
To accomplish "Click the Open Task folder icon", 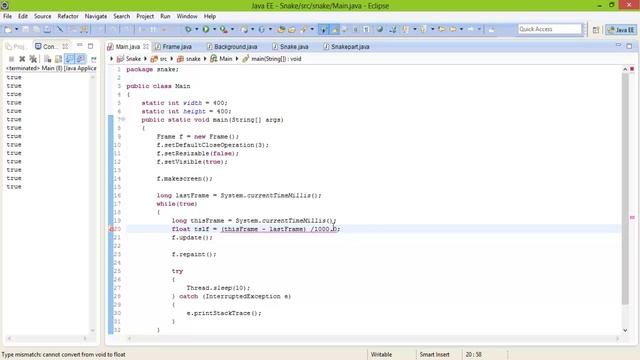I will point(292,29).
